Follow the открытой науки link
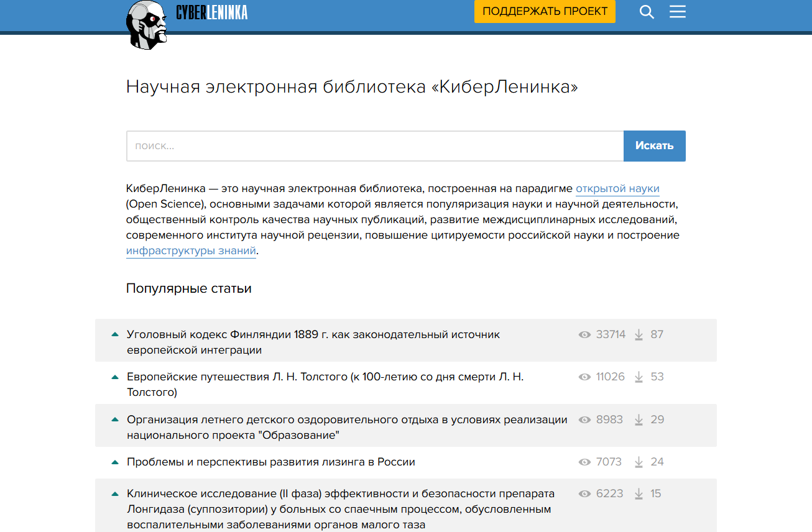The width and height of the screenshot is (812, 532). (x=617, y=189)
